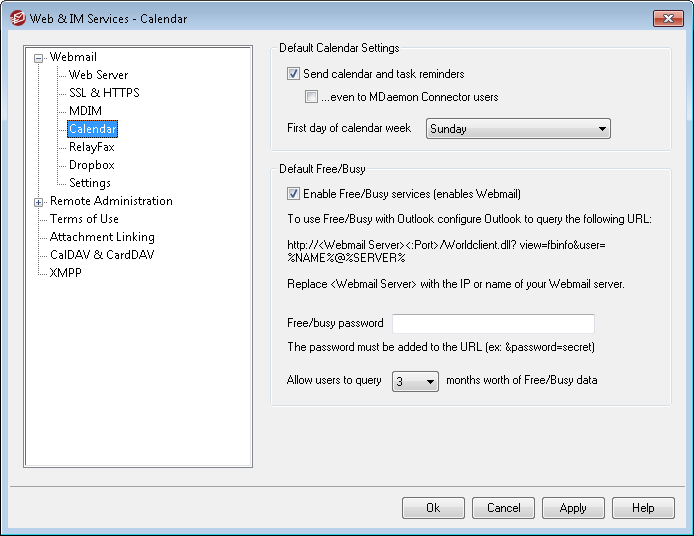Select the MDIM tree item

pos(85,111)
